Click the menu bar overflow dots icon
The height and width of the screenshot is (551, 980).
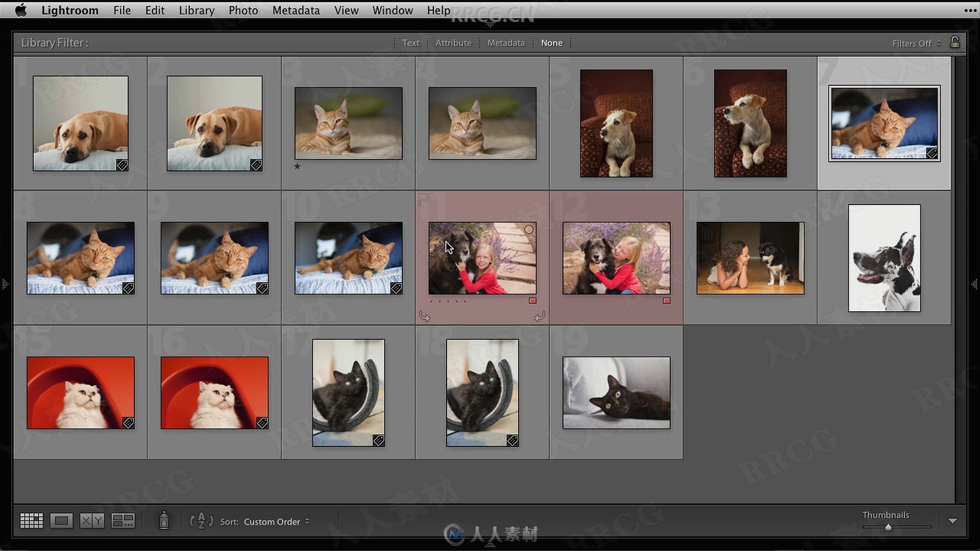(x=970, y=10)
